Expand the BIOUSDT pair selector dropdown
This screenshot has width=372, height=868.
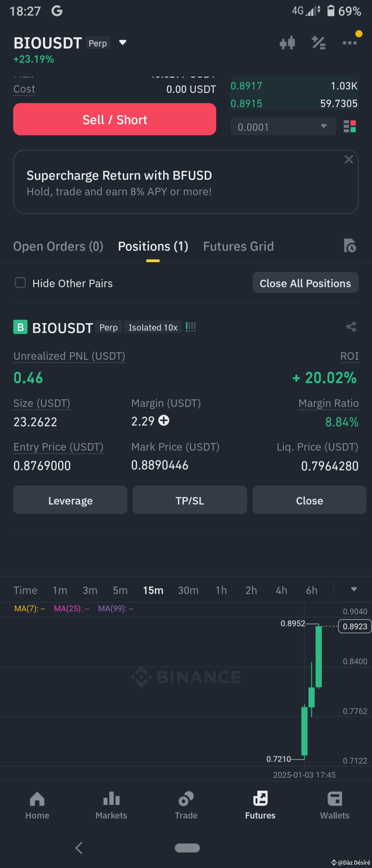coord(123,42)
